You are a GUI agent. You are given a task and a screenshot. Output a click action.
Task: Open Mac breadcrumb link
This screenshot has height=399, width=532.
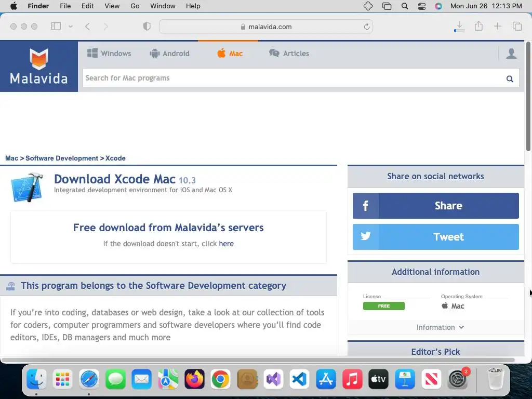[11, 158]
